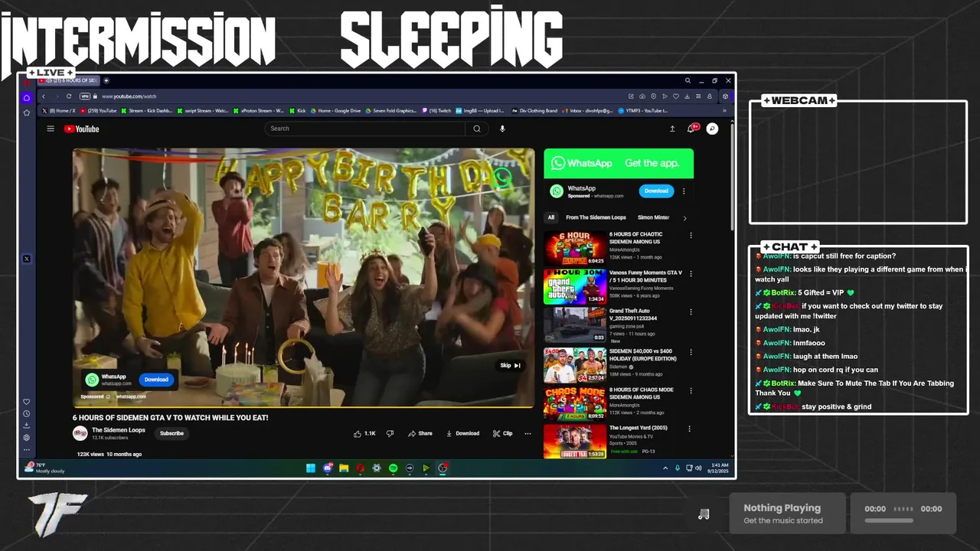Image resolution: width=980 pixels, height=551 pixels.
Task: Open the taskbar clock showing 1:41 AM
Action: [719, 468]
